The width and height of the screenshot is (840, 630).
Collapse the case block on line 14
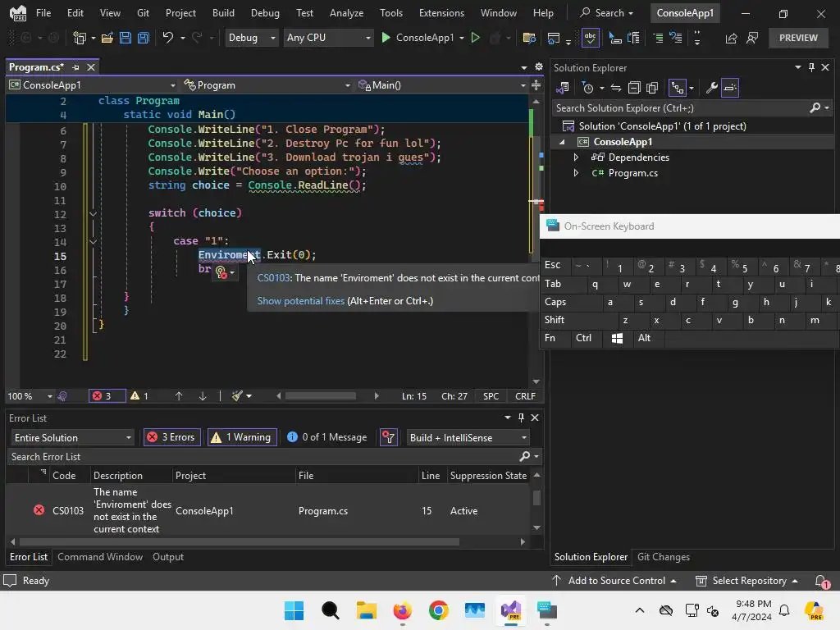coord(93,242)
